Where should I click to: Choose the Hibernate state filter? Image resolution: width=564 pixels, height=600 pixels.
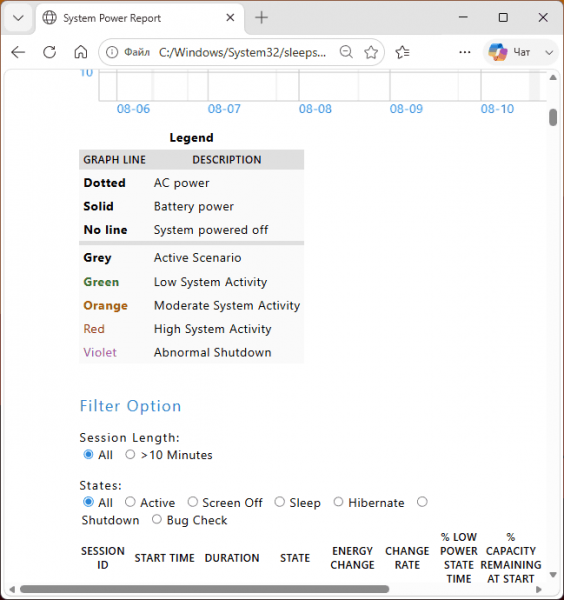tap(338, 502)
